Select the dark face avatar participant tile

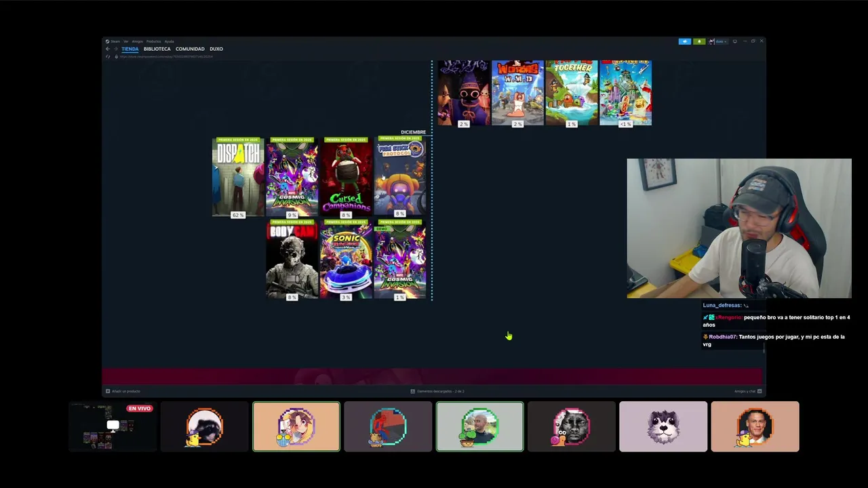pyautogui.click(x=572, y=426)
